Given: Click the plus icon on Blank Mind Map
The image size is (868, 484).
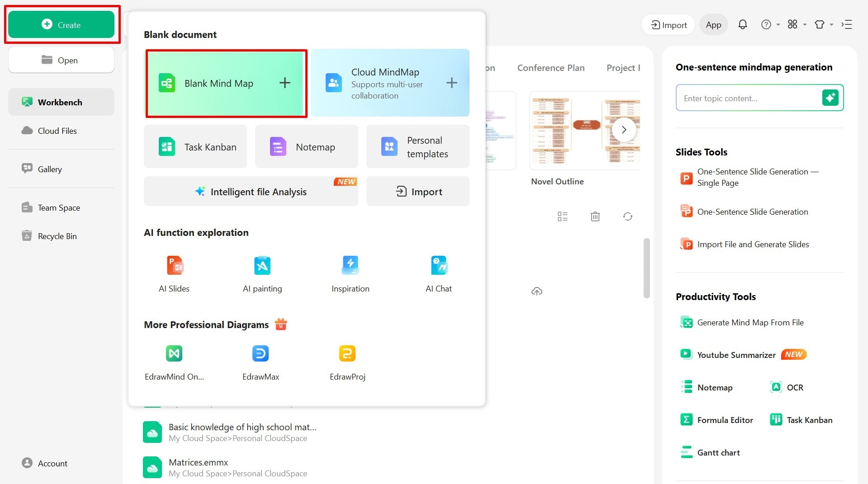Looking at the screenshot, I should (x=285, y=83).
